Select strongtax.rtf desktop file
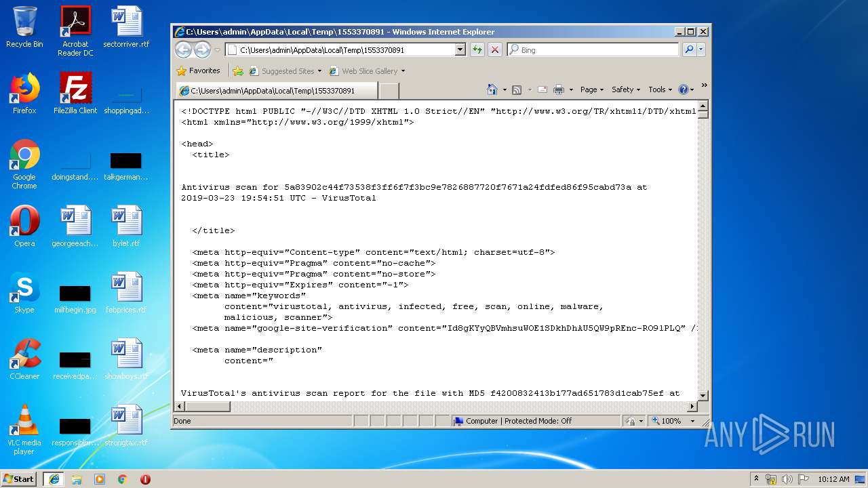The width and height of the screenshot is (868, 488). coord(126,426)
